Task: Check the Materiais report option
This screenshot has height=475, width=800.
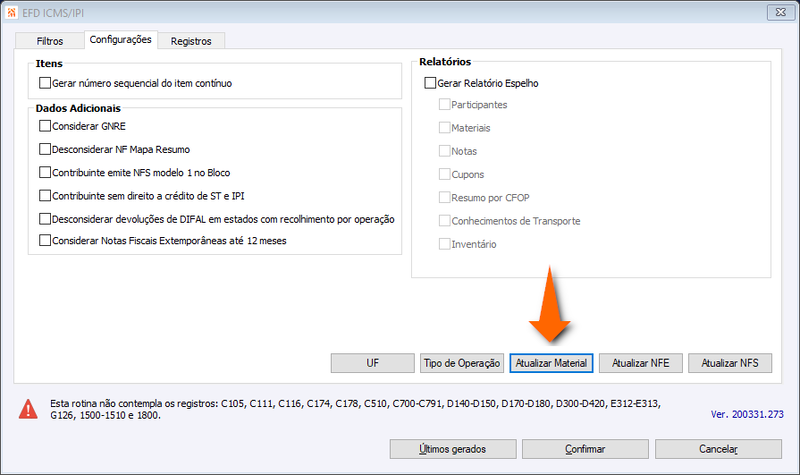Action: coord(444,128)
